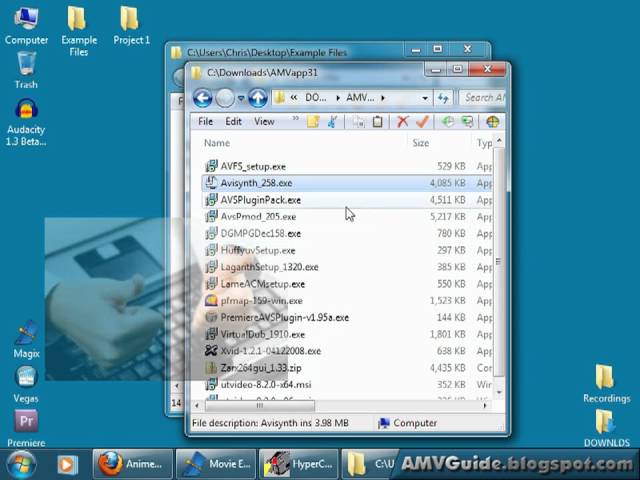640x480 pixels.
Task: Click the folder icon in the address bar
Action: [279, 98]
